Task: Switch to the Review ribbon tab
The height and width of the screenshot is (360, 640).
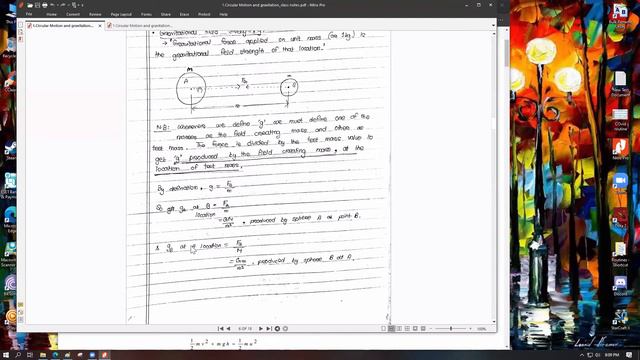Action: pos(95,14)
